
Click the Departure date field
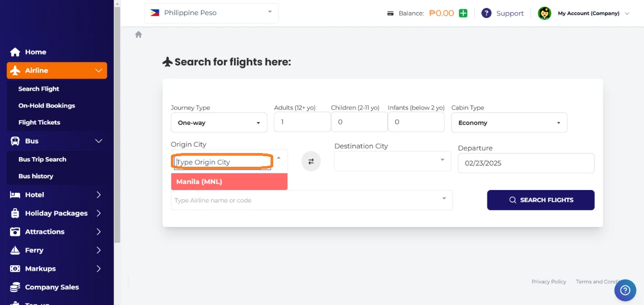[525, 163]
